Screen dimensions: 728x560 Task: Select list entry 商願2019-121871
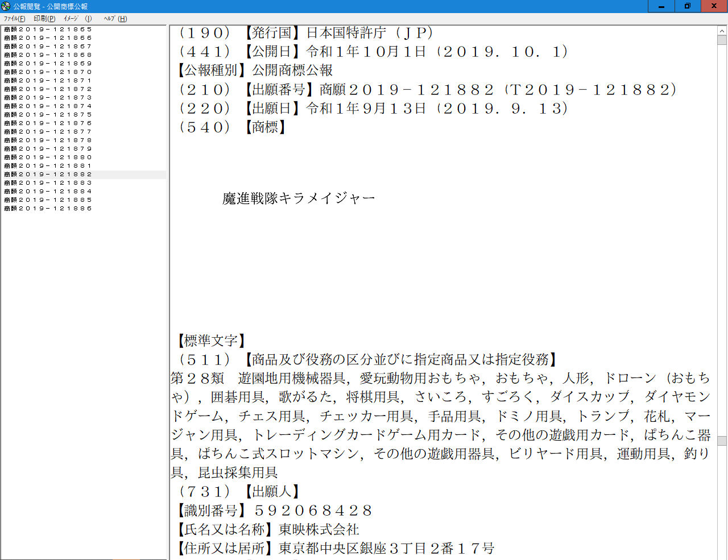[x=48, y=80]
